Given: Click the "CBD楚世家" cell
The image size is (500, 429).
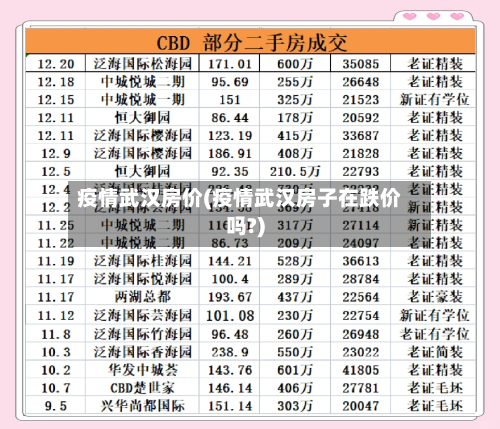Looking at the screenshot, I should (143, 388).
